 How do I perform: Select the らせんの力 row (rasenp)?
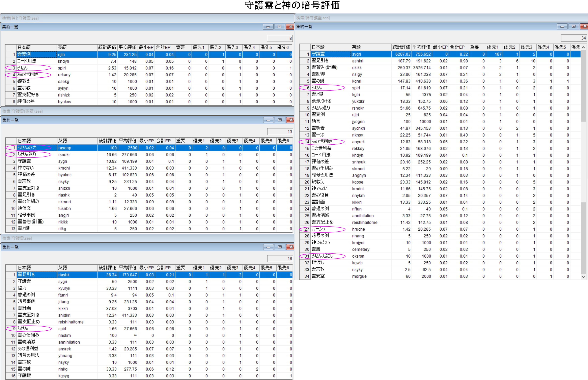37,148
